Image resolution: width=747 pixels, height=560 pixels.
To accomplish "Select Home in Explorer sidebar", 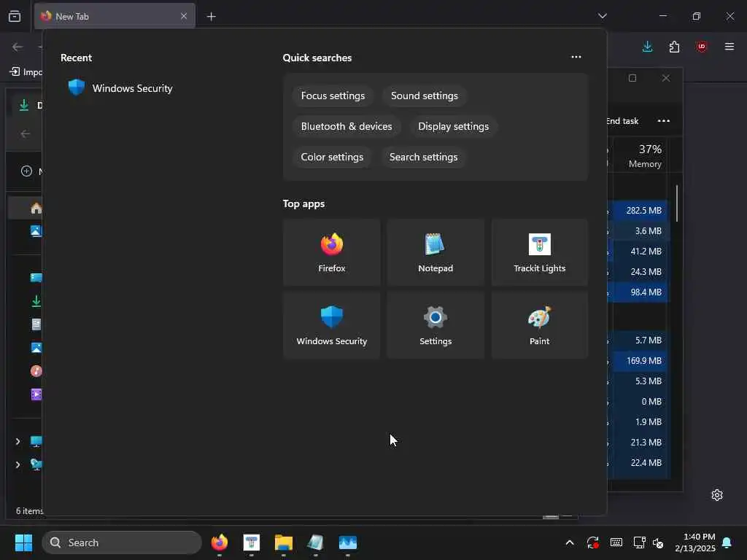I will (26, 208).
